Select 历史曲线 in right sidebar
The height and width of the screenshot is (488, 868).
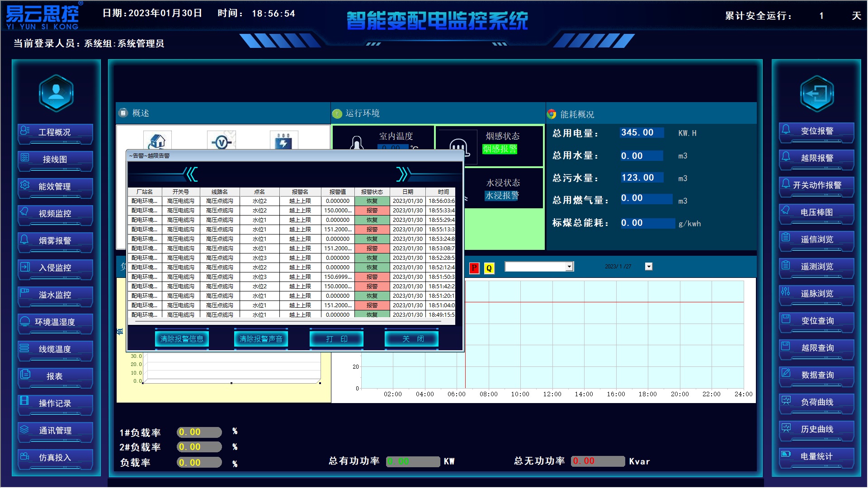point(816,429)
